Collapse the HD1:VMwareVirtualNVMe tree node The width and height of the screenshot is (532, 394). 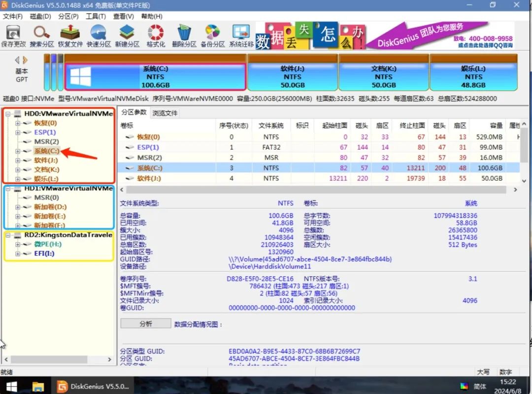point(8,189)
